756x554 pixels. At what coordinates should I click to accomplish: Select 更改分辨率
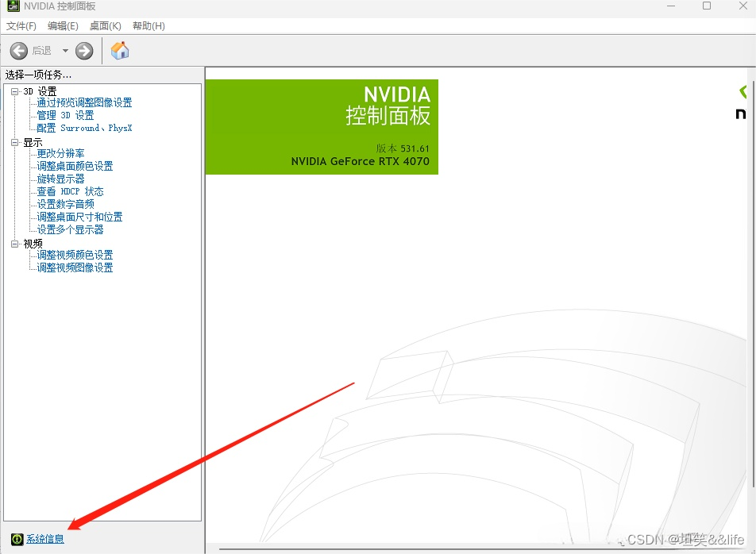pos(60,153)
